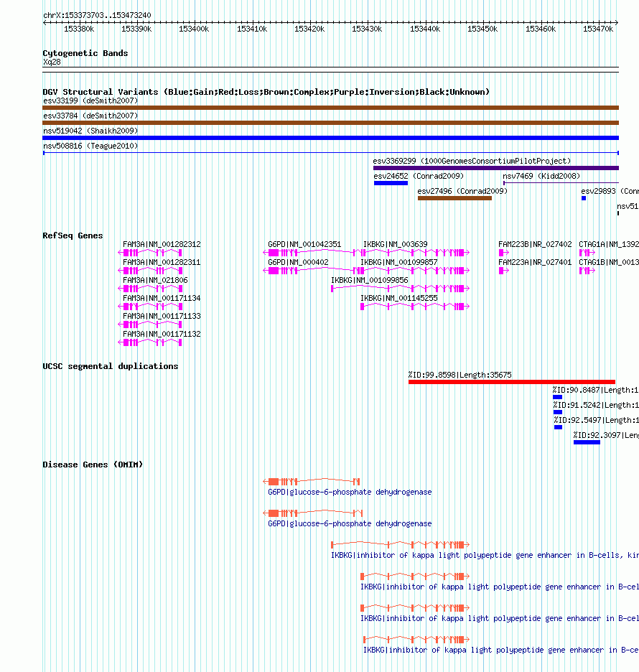Select the RefSeq Genes track title
The image size is (639, 672).
coord(73,235)
